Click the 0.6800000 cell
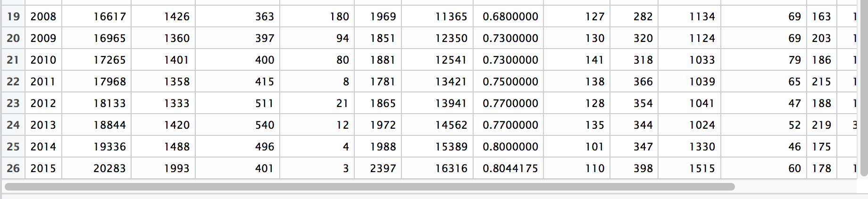The image size is (868, 199). [x=510, y=17]
